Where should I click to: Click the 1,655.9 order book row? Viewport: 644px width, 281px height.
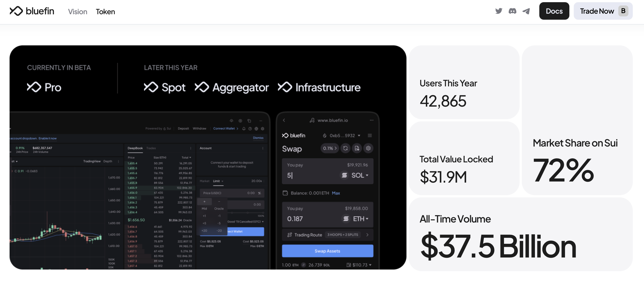pos(160,188)
